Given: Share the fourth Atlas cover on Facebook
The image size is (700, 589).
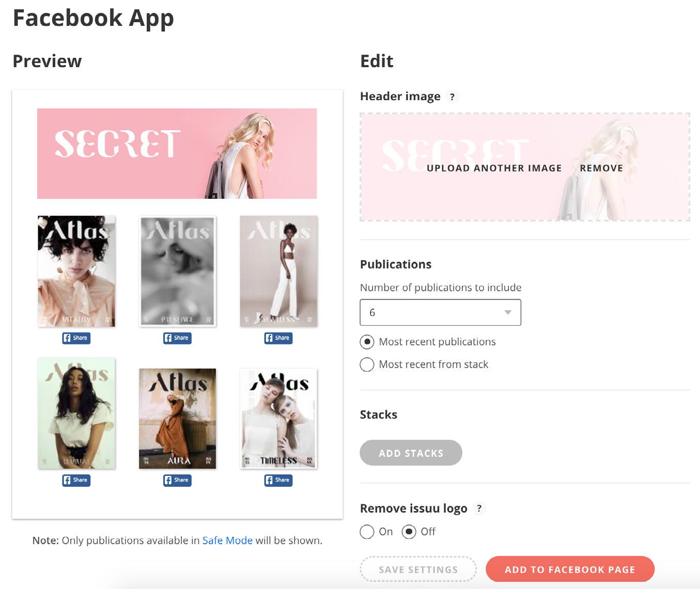Looking at the screenshot, I should click(x=76, y=480).
